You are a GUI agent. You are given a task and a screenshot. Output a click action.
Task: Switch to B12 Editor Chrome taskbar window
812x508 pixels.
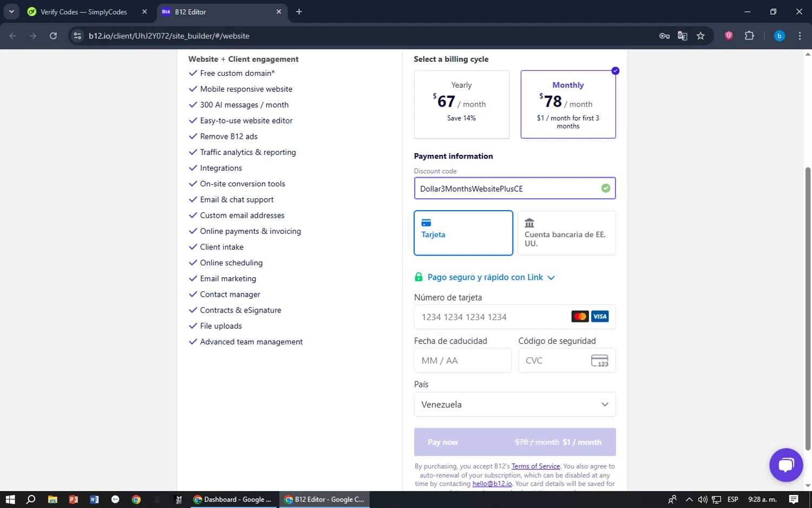pos(325,499)
